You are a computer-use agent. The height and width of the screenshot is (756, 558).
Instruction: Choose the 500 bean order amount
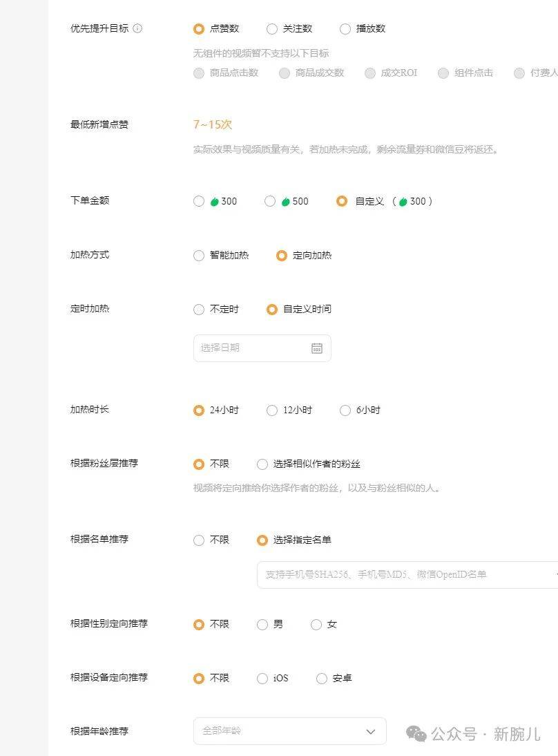[270, 202]
